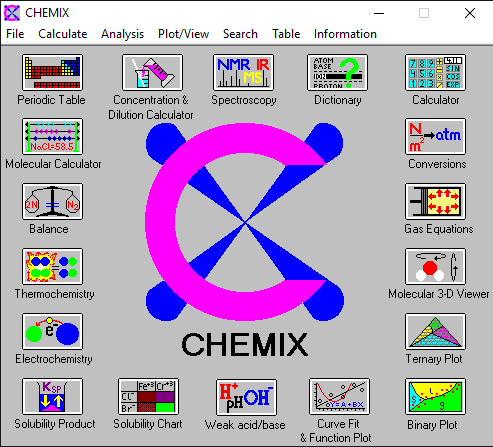Click the CHEMIX title bar app icon
The image size is (493, 447).
(12, 13)
